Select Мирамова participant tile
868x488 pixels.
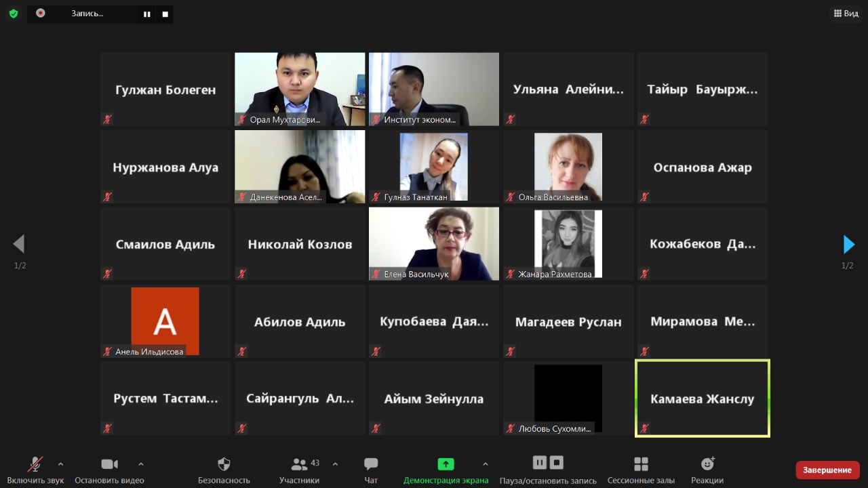tap(703, 321)
